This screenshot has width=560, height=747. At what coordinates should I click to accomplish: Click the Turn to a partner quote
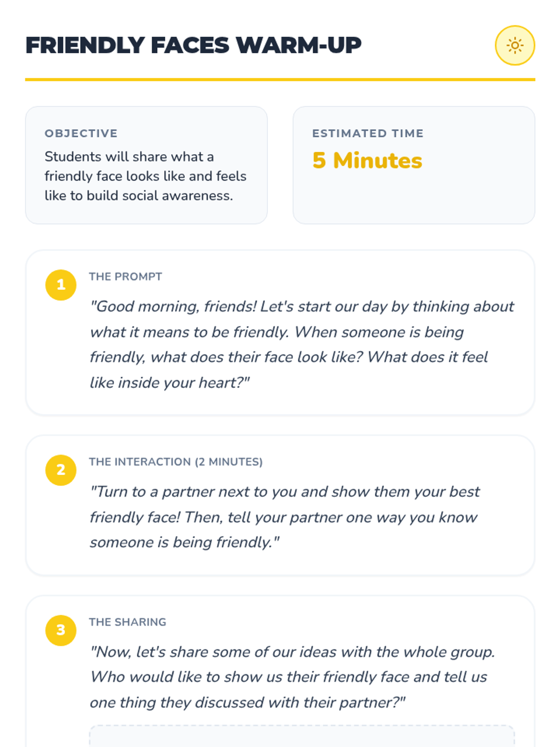[285, 517]
